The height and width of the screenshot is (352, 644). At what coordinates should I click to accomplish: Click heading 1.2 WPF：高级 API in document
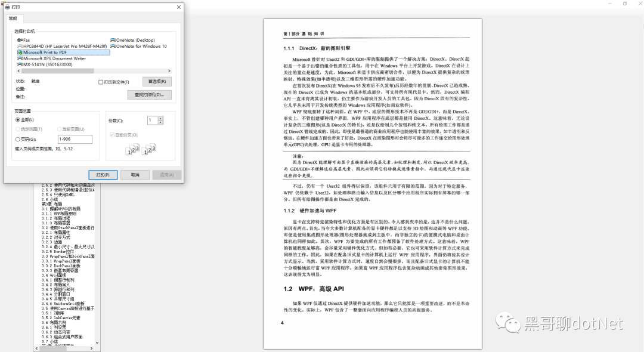314,289
